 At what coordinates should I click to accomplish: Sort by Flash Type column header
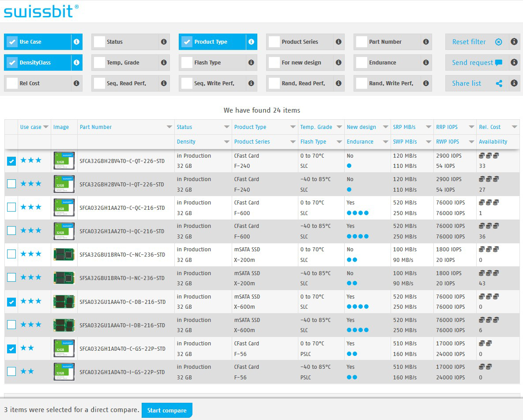tap(313, 142)
